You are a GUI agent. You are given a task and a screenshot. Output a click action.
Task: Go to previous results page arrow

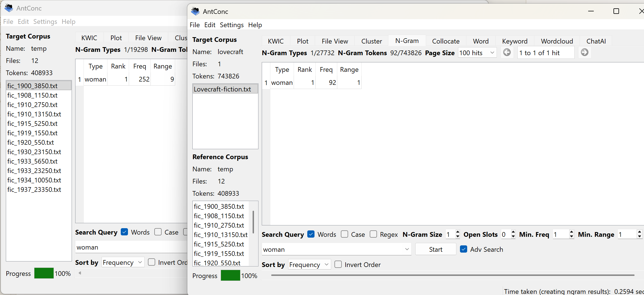(507, 52)
